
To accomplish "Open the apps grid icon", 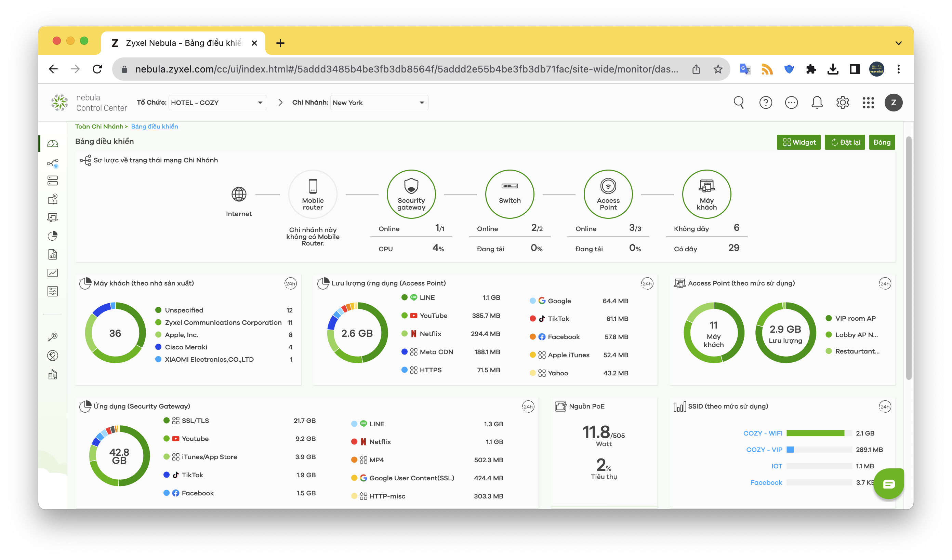I will click(868, 102).
